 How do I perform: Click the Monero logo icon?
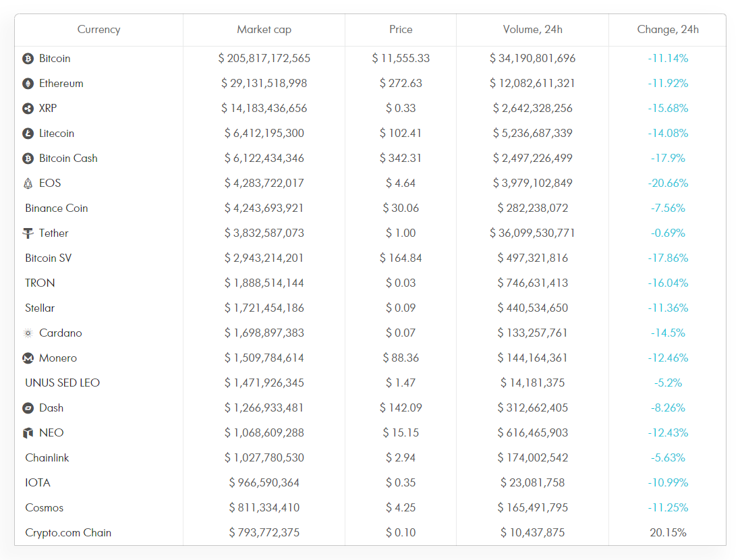coord(28,358)
